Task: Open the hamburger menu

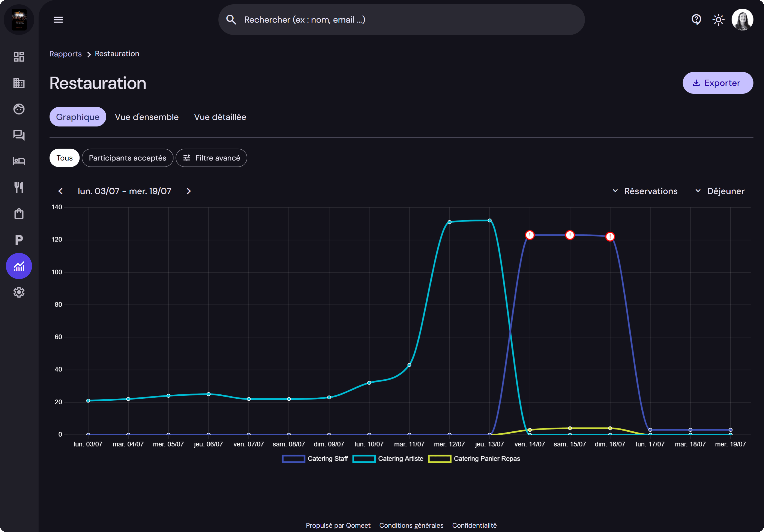Action: [58, 20]
